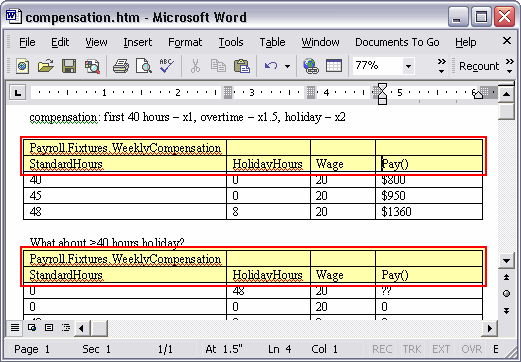Click the Cut scissors icon
This screenshot has width=521, height=362.
[x=195, y=66]
